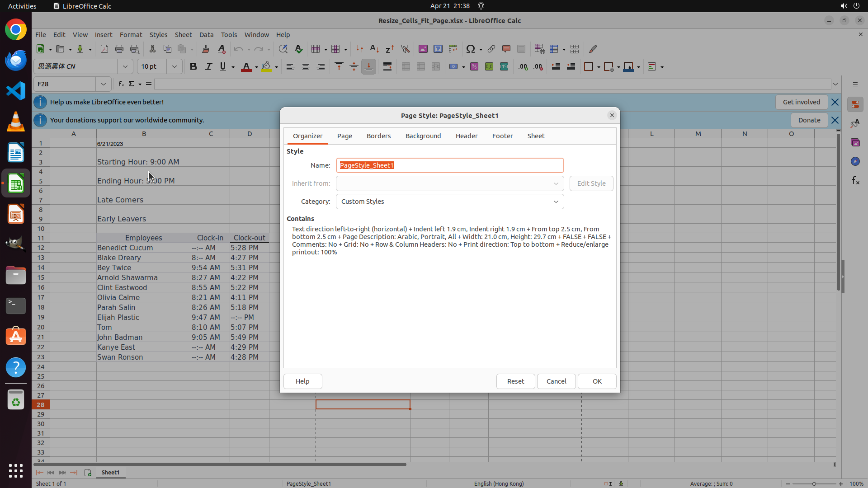Screen dimensions: 868x488
Task: Expand the Category dropdown in dialog
Action: point(556,202)
